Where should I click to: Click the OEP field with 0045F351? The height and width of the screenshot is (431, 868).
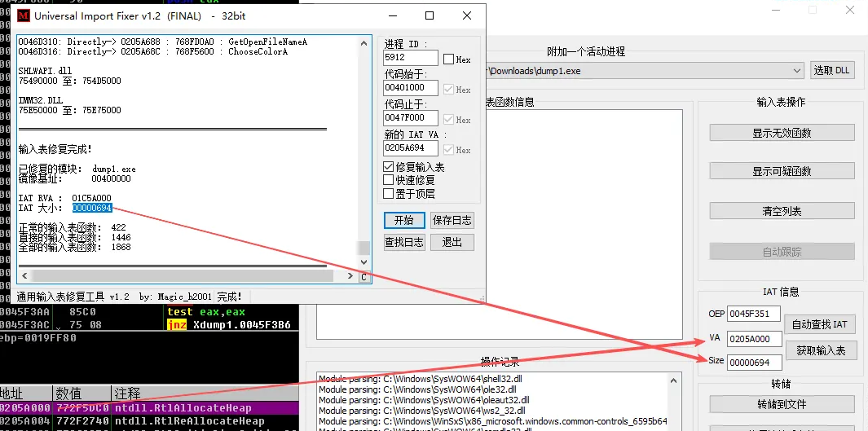click(754, 314)
